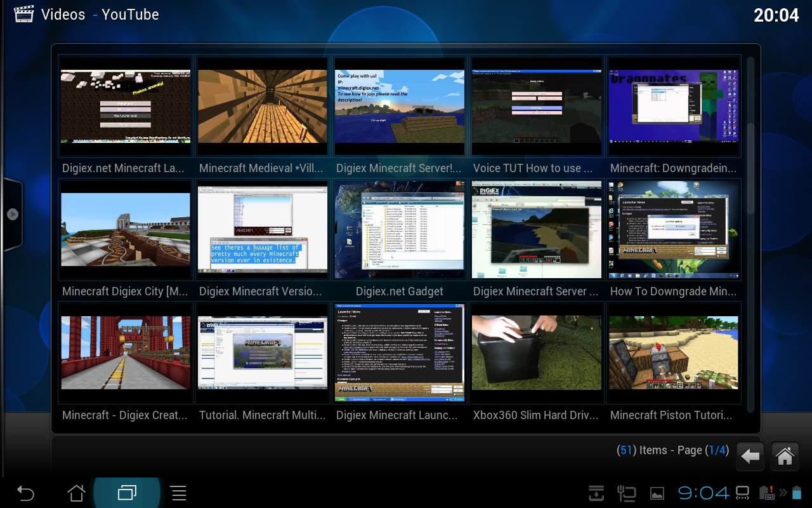Image resolution: width=812 pixels, height=508 pixels.
Task: Open Digiex Minecraft Launc... thumbnail
Action: 400,352
